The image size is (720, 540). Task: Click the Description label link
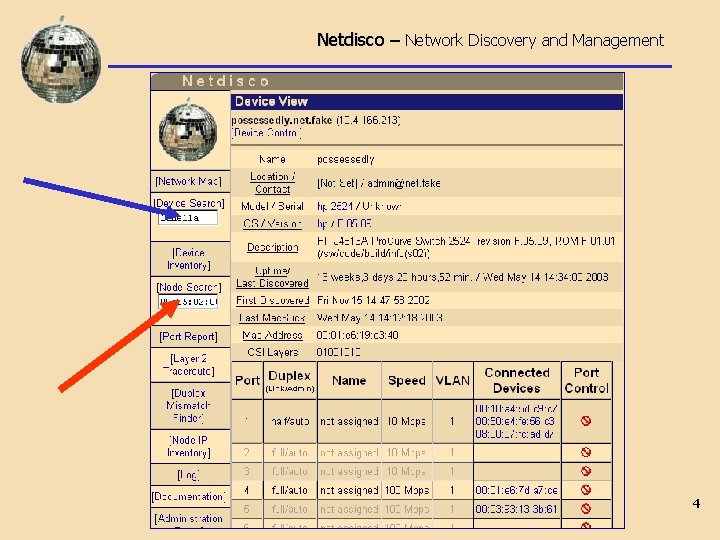[273, 248]
